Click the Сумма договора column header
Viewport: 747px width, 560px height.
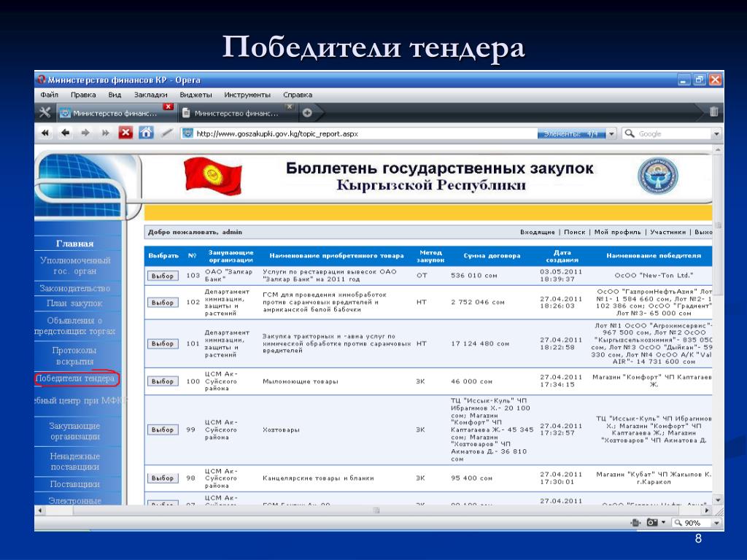pos(492,256)
